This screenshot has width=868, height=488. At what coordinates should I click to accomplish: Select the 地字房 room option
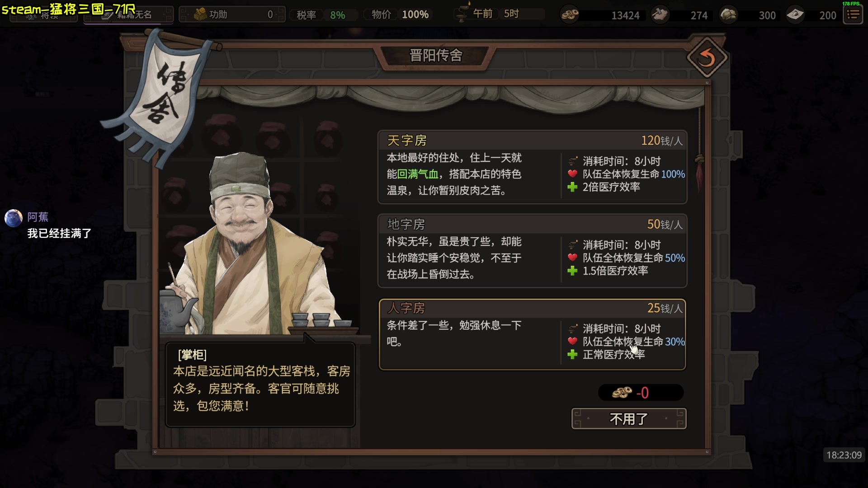coord(532,251)
